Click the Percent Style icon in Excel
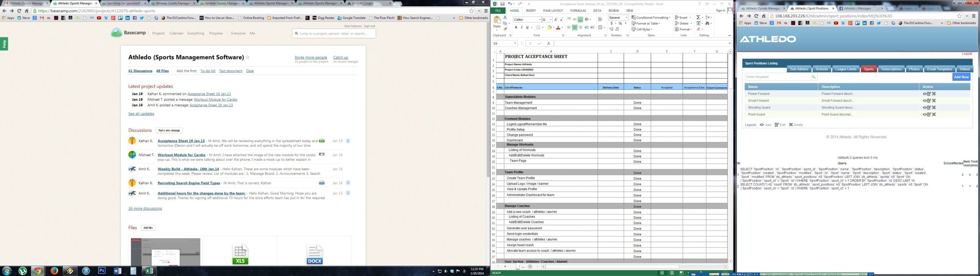Viewport: 980px width, 276px height. [620, 23]
